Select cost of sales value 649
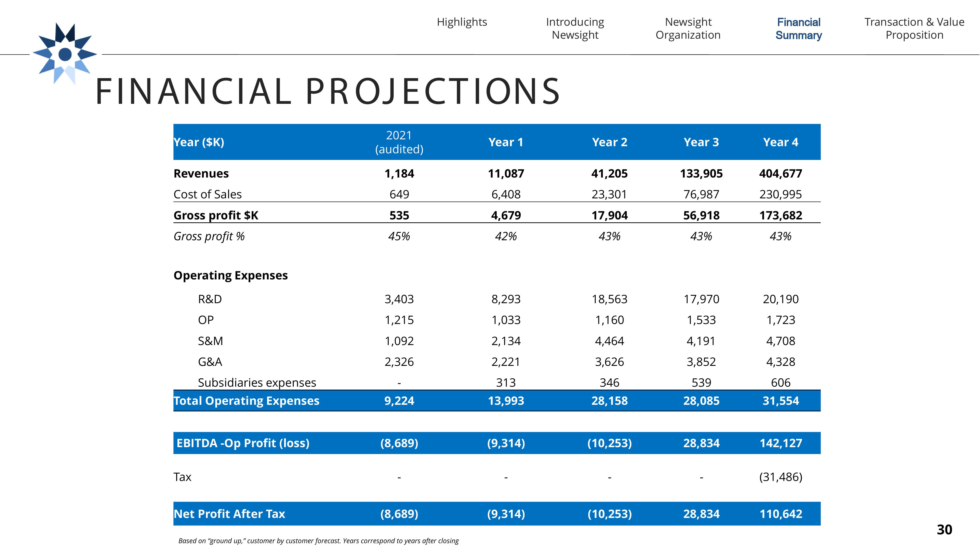The height and width of the screenshot is (551, 980). click(x=399, y=194)
